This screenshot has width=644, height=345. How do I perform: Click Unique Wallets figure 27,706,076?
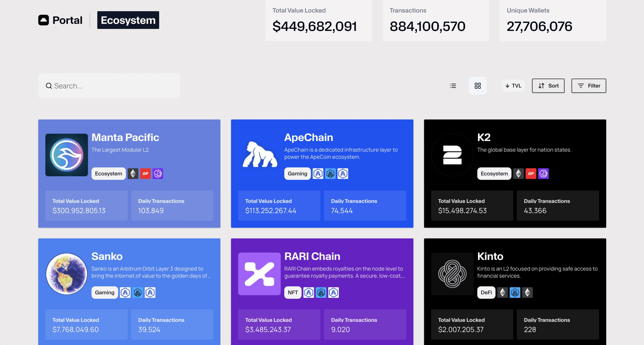tap(539, 26)
